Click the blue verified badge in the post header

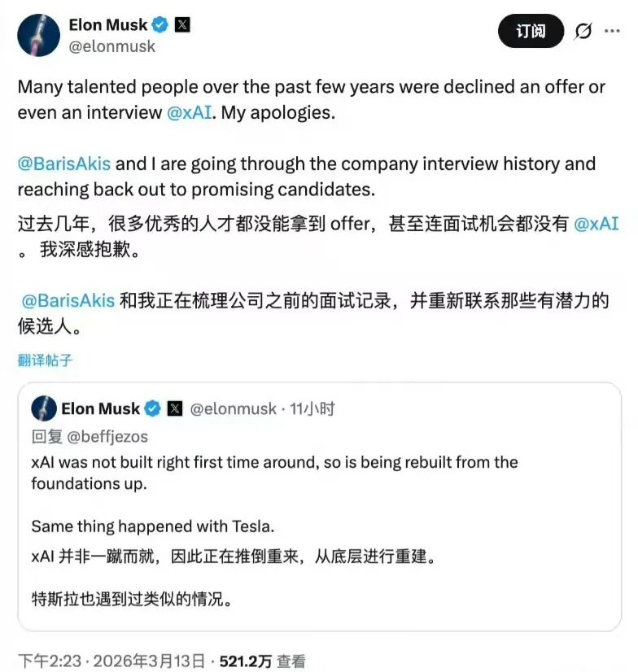point(160,24)
